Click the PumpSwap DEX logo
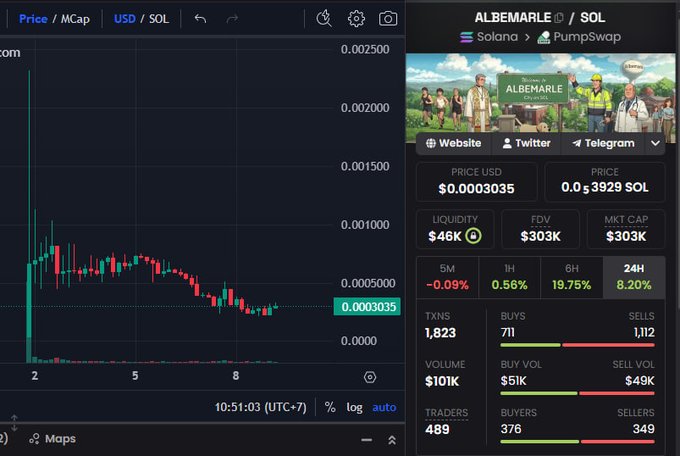This screenshot has width=680, height=456. pos(544,37)
